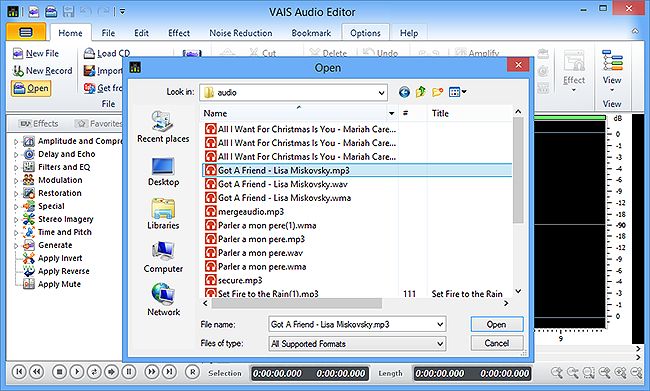Open the Noise Reduction tab

[x=240, y=33]
